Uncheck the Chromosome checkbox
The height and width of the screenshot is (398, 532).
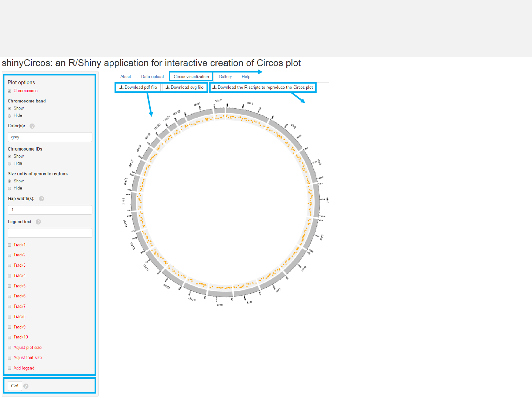tap(10, 91)
